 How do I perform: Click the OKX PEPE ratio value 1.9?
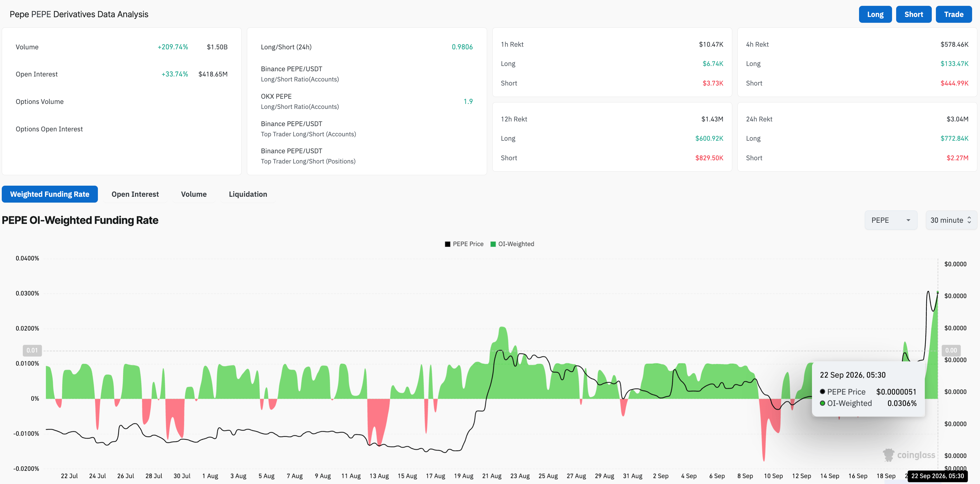pyautogui.click(x=468, y=102)
